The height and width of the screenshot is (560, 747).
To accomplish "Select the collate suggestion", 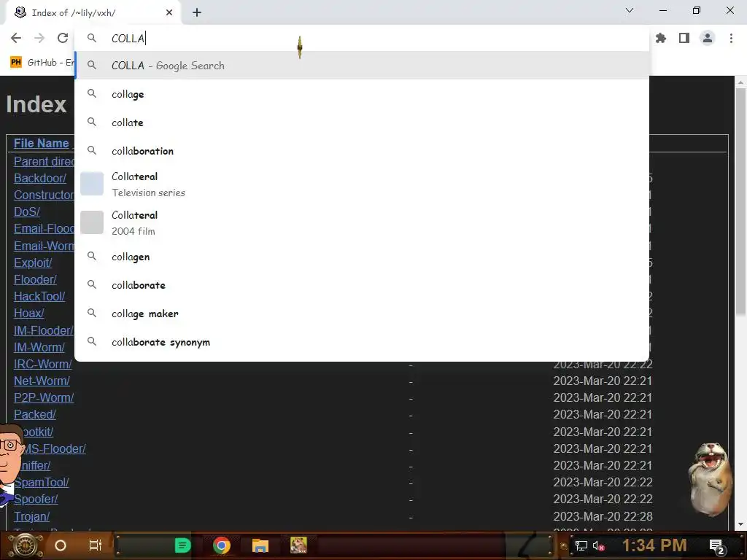I will (362, 122).
